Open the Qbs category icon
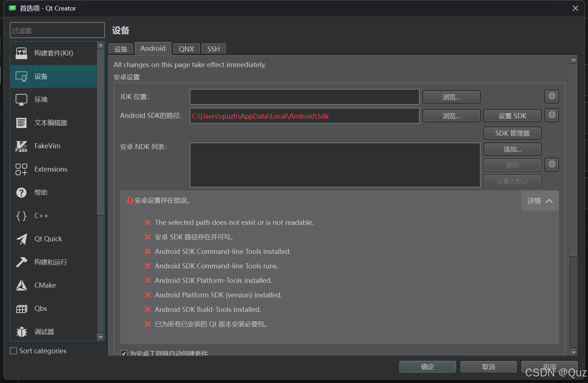Viewport: 588px width, 383px height. tap(21, 309)
